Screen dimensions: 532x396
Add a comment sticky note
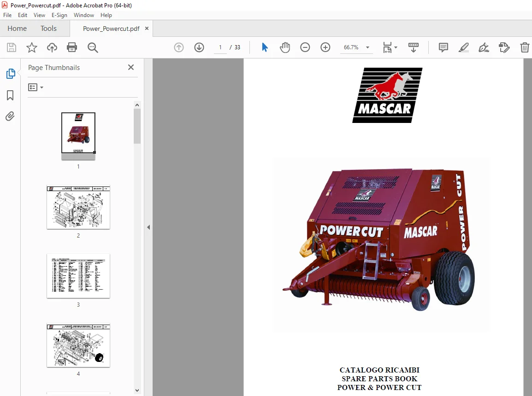coord(443,47)
